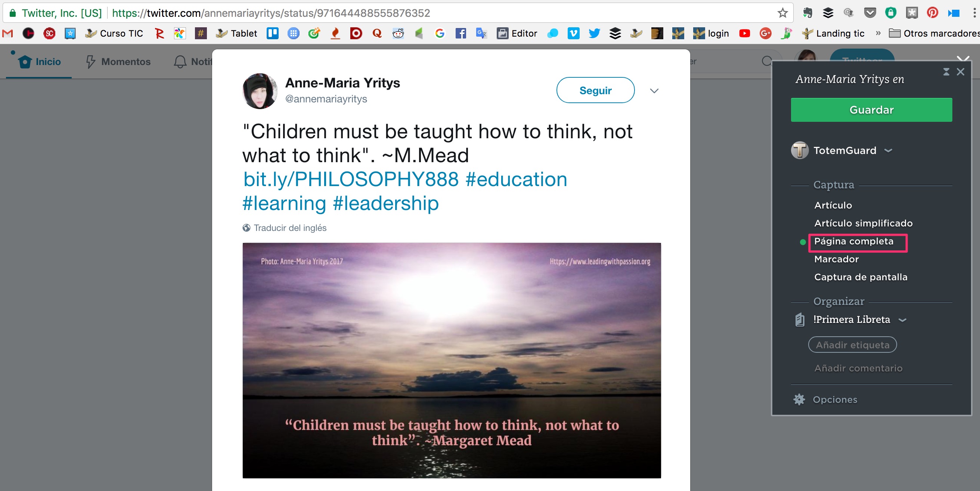Screen dimensions: 980x491
Task: Open the Momentos tab
Action: 118,62
